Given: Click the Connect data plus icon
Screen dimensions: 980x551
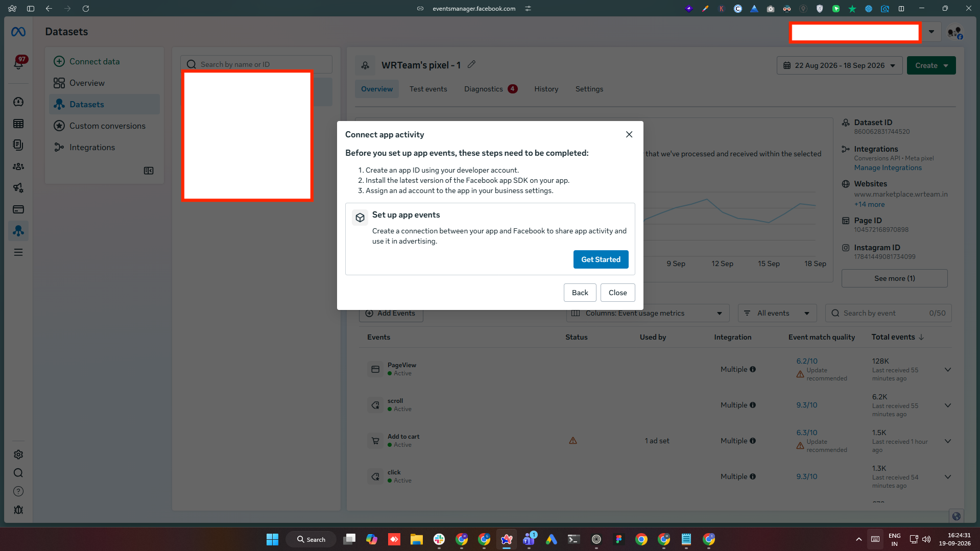Looking at the screenshot, I should click(x=59, y=61).
